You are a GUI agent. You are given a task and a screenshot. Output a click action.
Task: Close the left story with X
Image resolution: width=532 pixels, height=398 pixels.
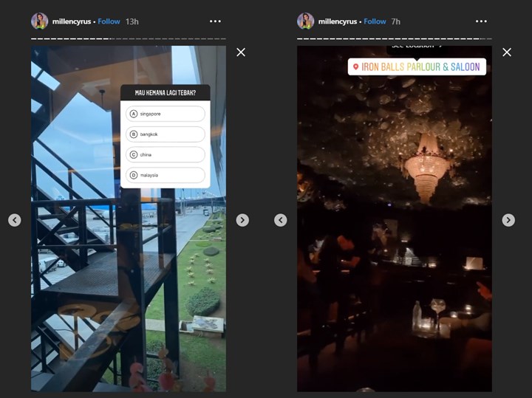pyautogui.click(x=240, y=52)
